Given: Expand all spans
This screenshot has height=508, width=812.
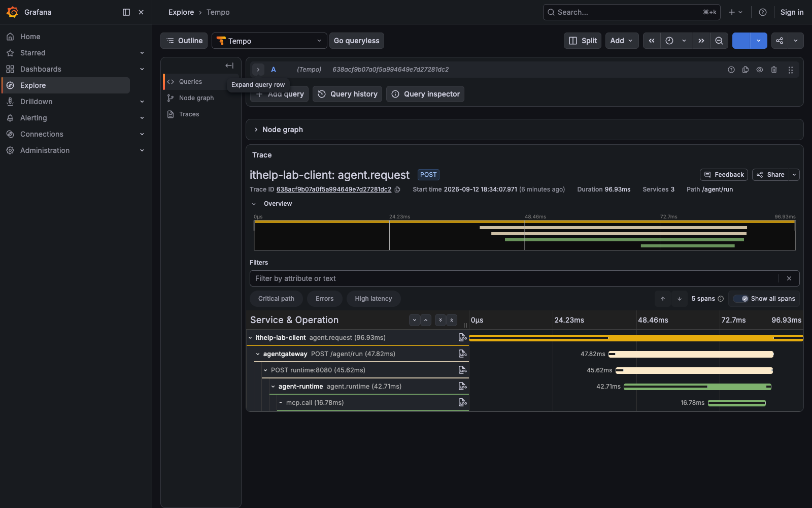Looking at the screenshot, I should [x=441, y=320].
